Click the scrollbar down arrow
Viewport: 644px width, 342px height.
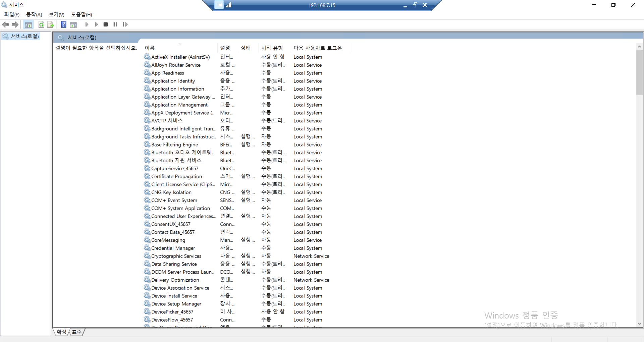[x=639, y=324]
